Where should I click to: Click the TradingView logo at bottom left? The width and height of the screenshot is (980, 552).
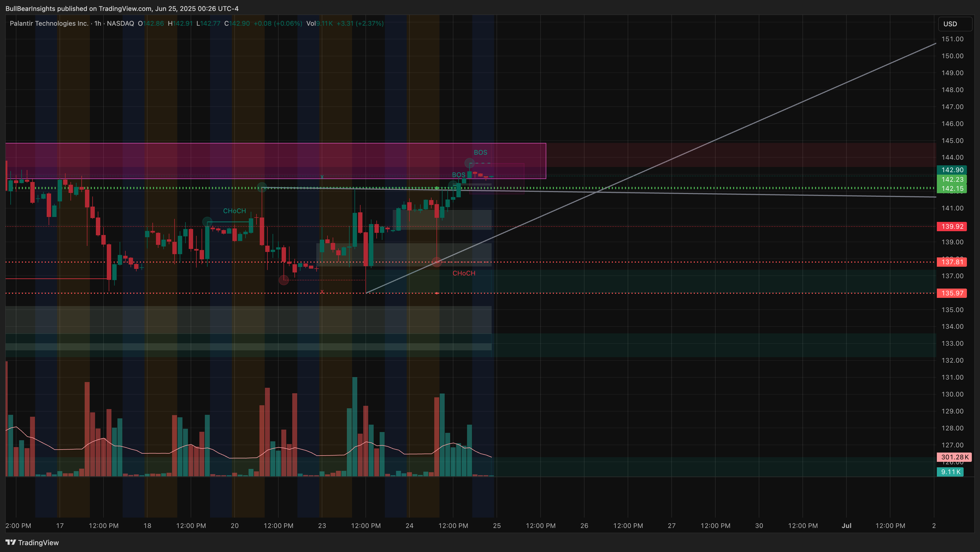pyautogui.click(x=32, y=542)
